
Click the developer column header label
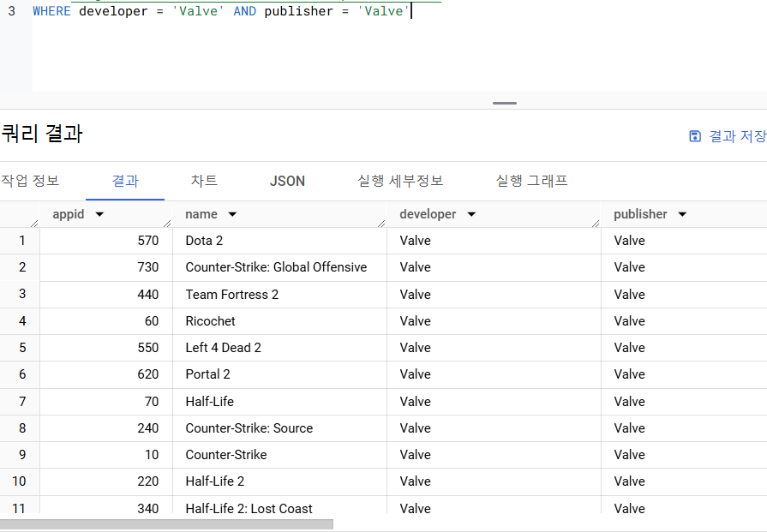(428, 214)
